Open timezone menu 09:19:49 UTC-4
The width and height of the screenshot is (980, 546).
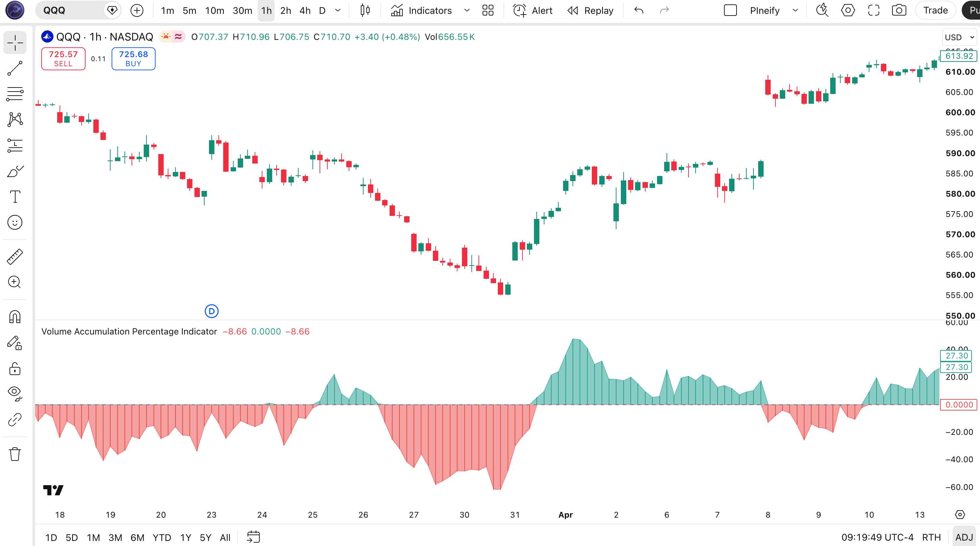(877, 538)
